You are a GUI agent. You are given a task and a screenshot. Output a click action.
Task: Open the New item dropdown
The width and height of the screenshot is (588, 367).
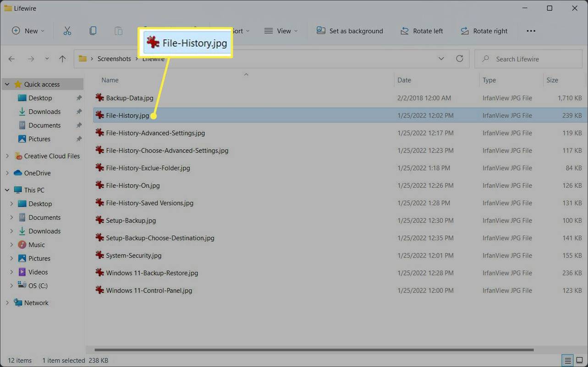point(28,31)
